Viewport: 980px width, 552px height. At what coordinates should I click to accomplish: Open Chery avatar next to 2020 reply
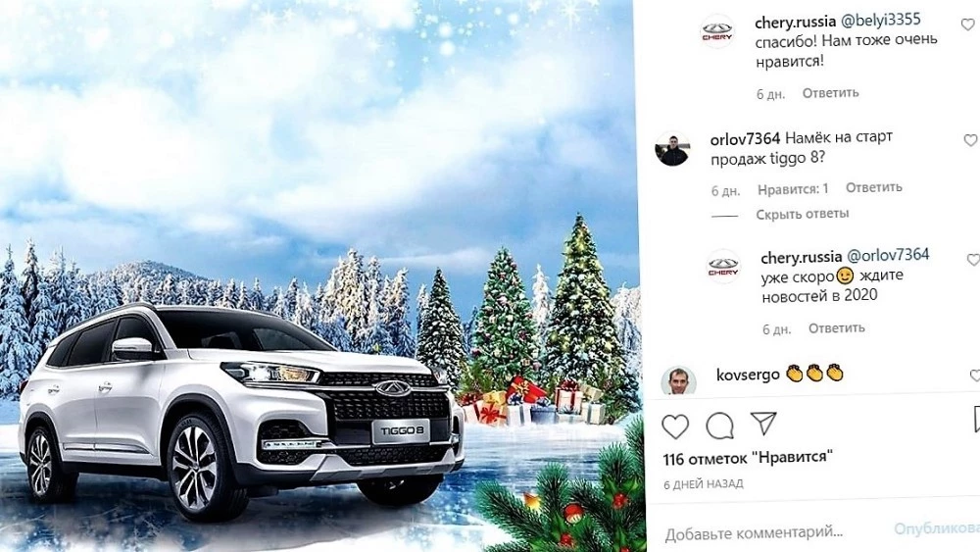click(723, 267)
